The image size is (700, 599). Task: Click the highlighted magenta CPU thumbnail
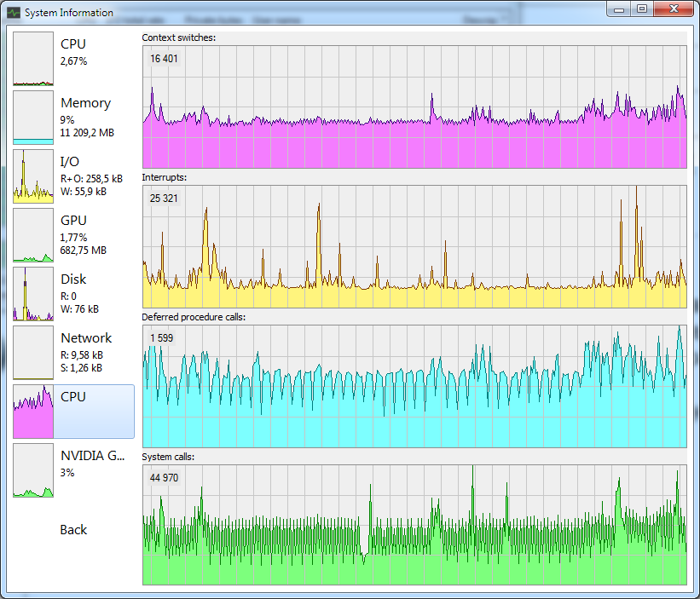33,412
